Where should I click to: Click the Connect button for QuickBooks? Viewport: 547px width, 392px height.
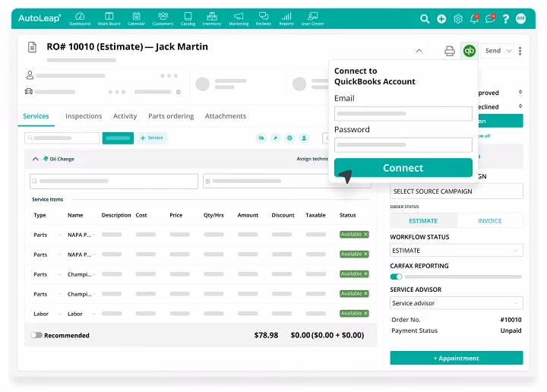coord(403,168)
